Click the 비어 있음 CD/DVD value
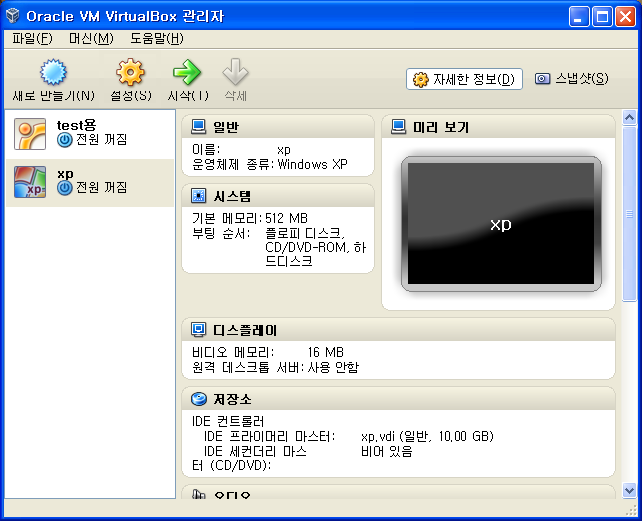 [x=386, y=451]
